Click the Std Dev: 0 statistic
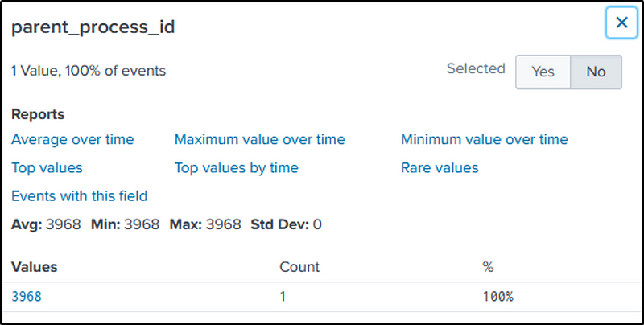 point(286,224)
